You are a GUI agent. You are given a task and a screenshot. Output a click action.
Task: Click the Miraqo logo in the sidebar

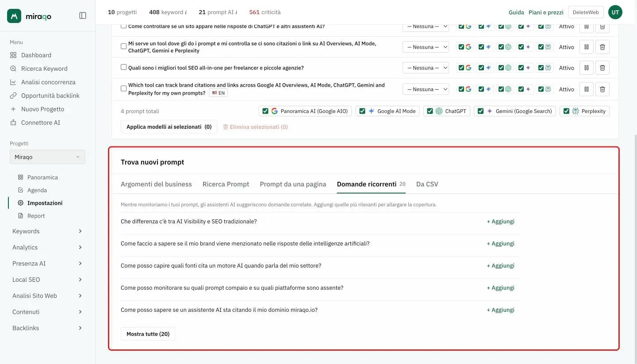pos(30,16)
